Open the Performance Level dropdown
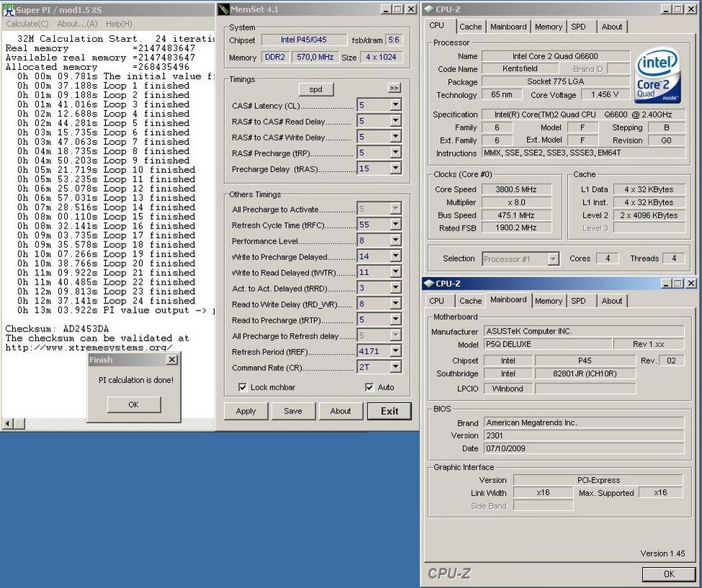The height and width of the screenshot is (588, 702). click(x=395, y=240)
